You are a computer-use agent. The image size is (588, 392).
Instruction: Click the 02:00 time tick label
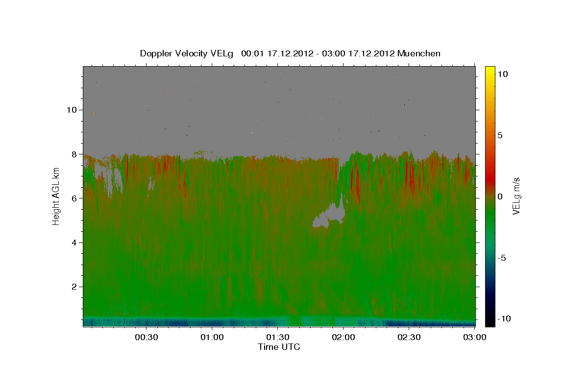(x=343, y=338)
